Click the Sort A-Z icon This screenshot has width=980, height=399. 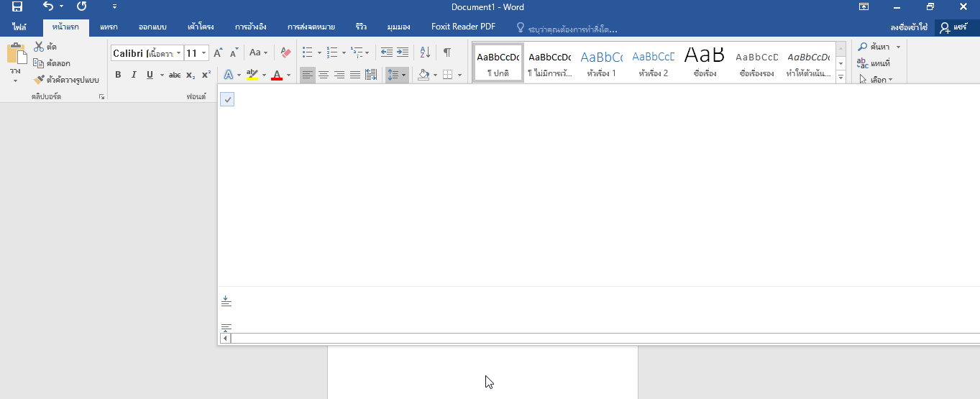[425, 52]
